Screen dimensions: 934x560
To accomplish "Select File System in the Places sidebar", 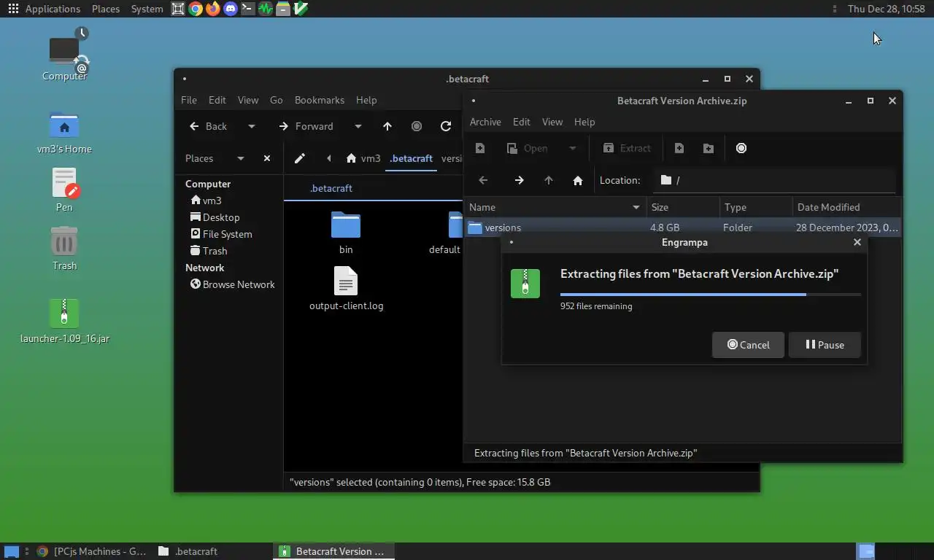I will (x=221, y=234).
